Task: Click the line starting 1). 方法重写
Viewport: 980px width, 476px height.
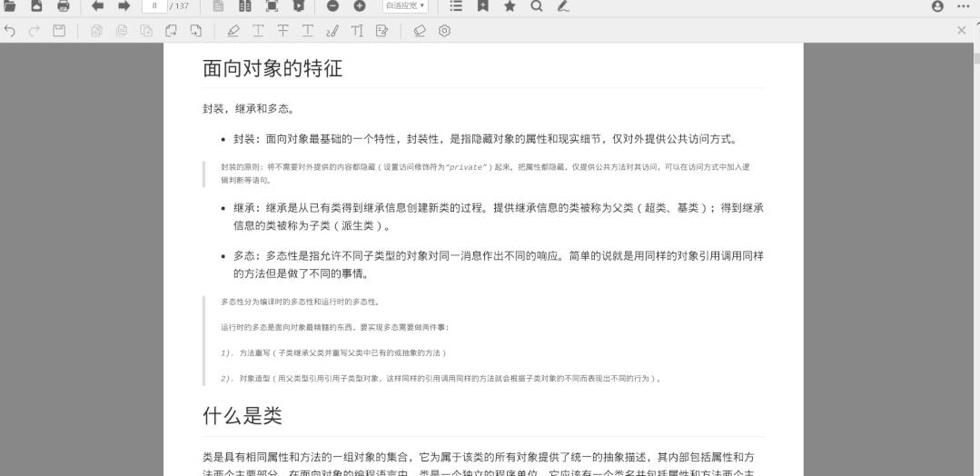Action: pos(333,352)
